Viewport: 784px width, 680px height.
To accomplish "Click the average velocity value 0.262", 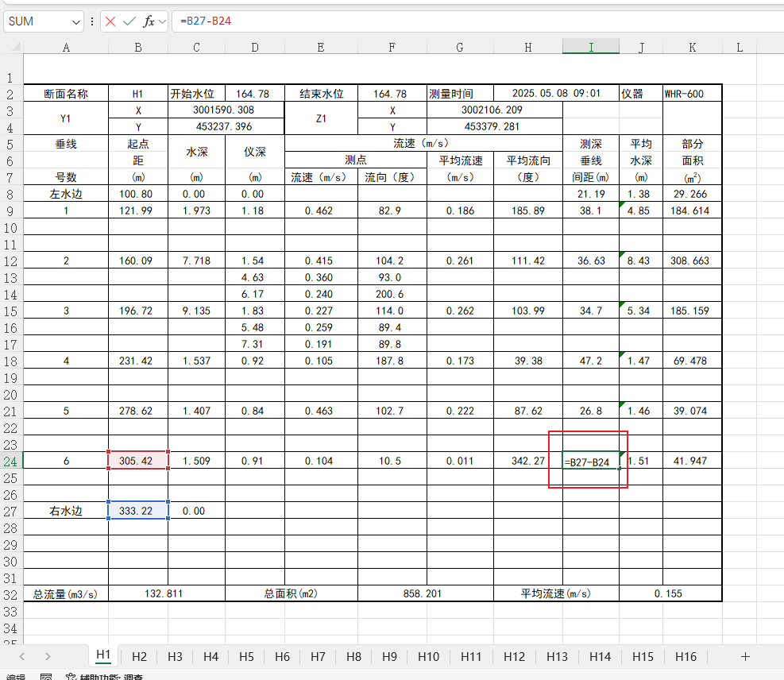I will tap(460, 311).
